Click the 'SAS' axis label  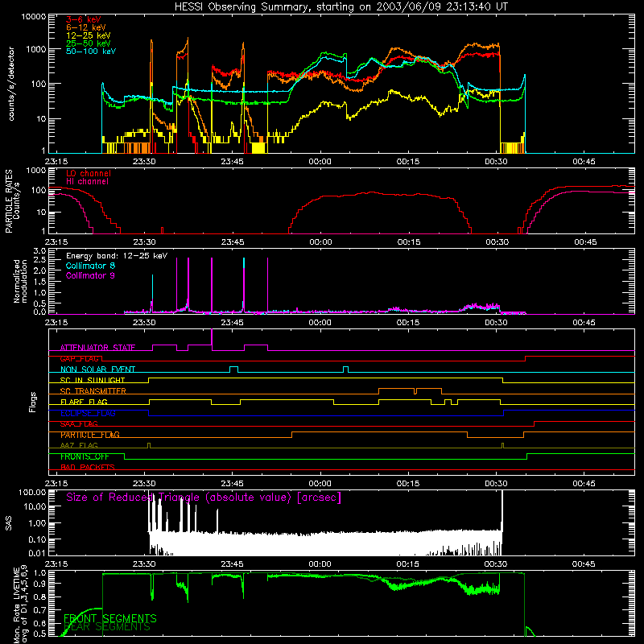pos(9,523)
